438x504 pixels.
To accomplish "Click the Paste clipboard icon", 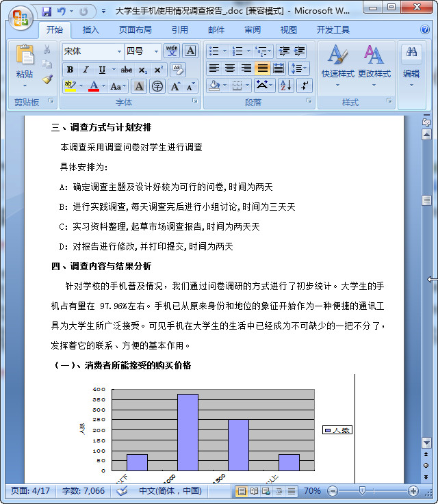I will coord(25,55).
